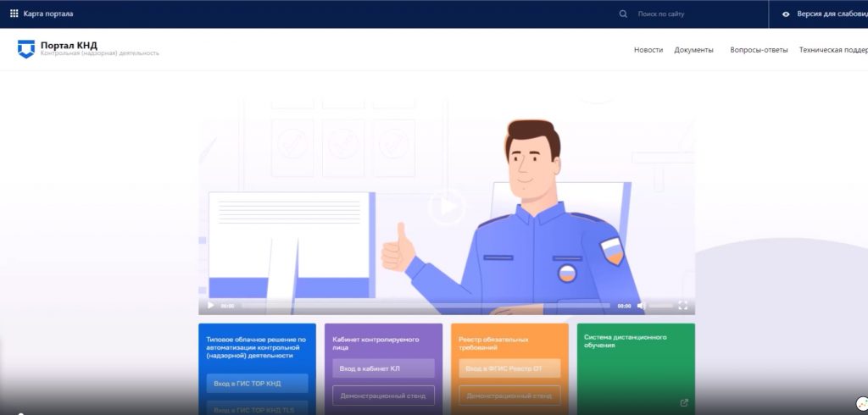Click the Вход в кабинет КЛ button
Screen dimensions: 868x415
[x=383, y=368]
